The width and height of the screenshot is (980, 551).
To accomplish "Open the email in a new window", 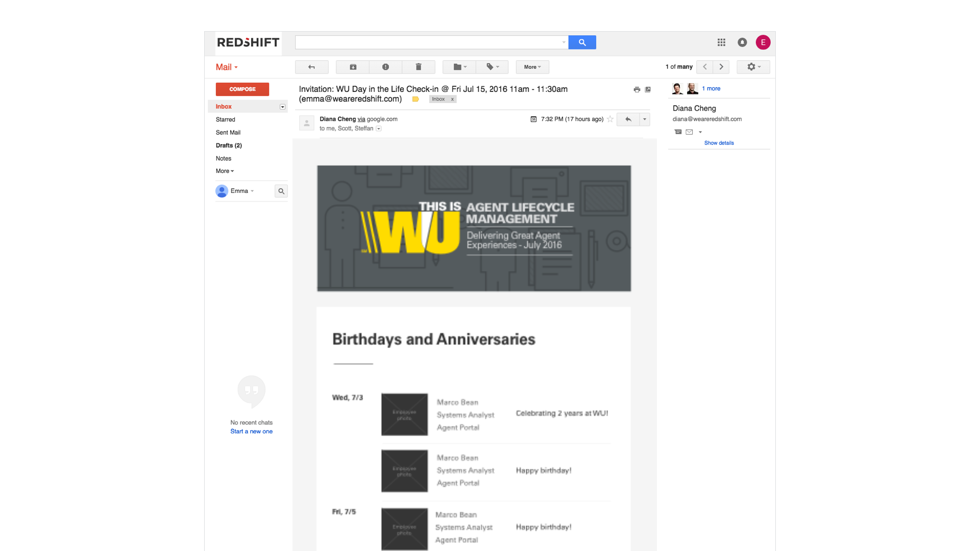I will 648,89.
